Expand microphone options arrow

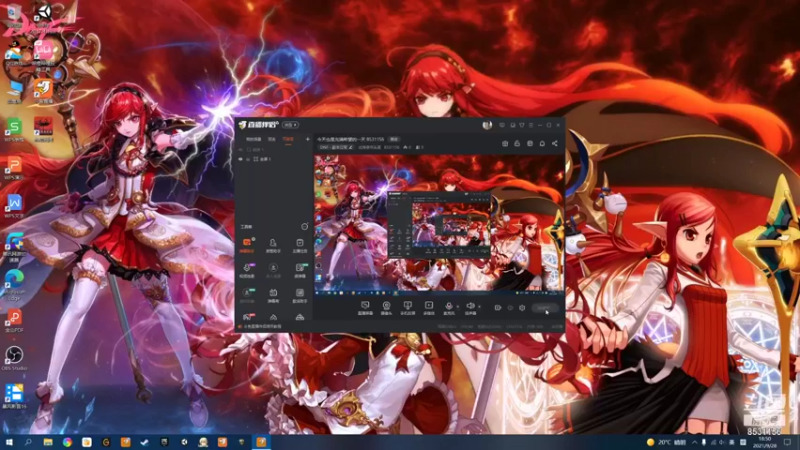click(458, 307)
